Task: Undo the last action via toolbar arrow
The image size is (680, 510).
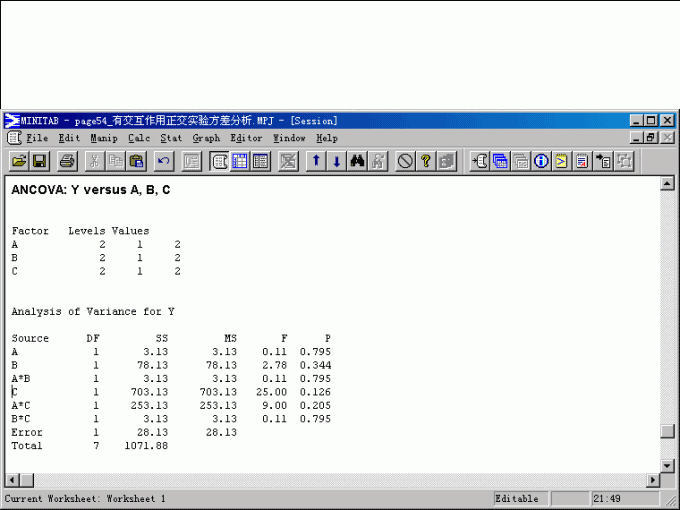Action: coord(164,161)
